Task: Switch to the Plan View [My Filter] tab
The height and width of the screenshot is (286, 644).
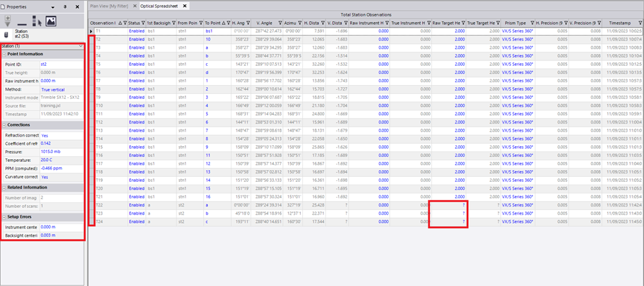Action: (x=109, y=6)
